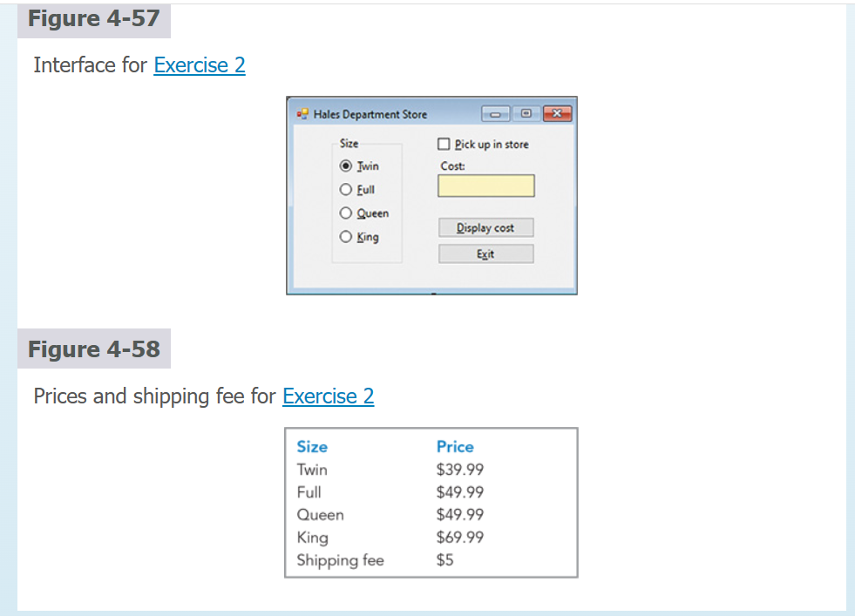Image resolution: width=855 pixels, height=616 pixels.
Task: Open the Exercise 2 link below Figure 4-58
Action: pyautogui.click(x=328, y=396)
